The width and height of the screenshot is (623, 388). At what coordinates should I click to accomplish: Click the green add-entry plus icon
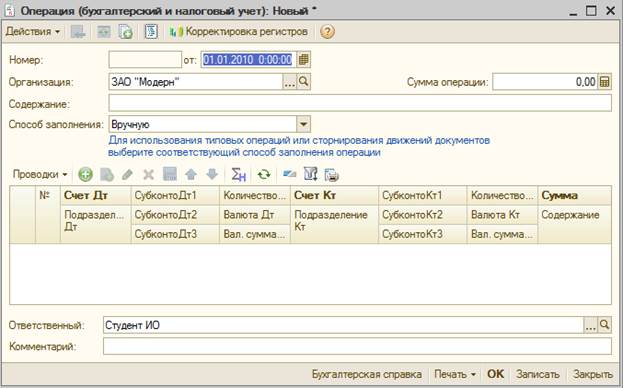pos(85,174)
